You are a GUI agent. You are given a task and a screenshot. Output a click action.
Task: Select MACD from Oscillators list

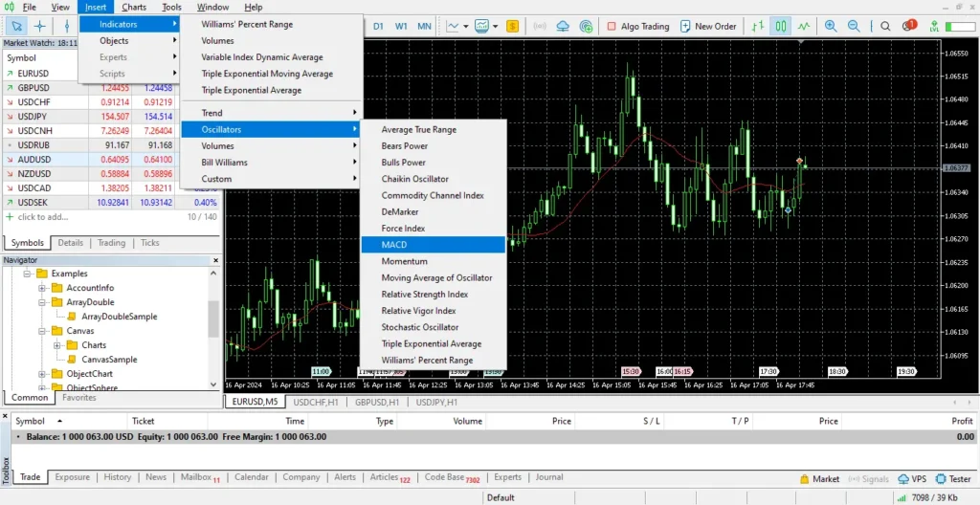click(x=434, y=245)
